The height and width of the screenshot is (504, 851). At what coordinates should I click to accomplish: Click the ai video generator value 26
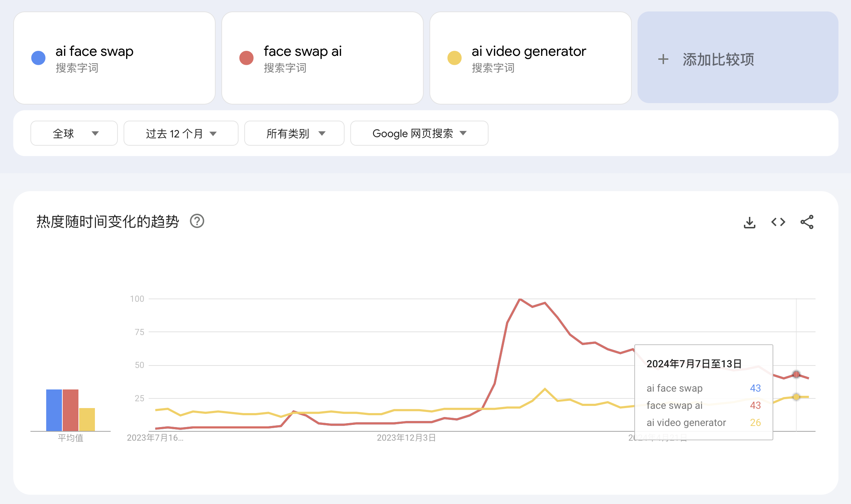755,423
